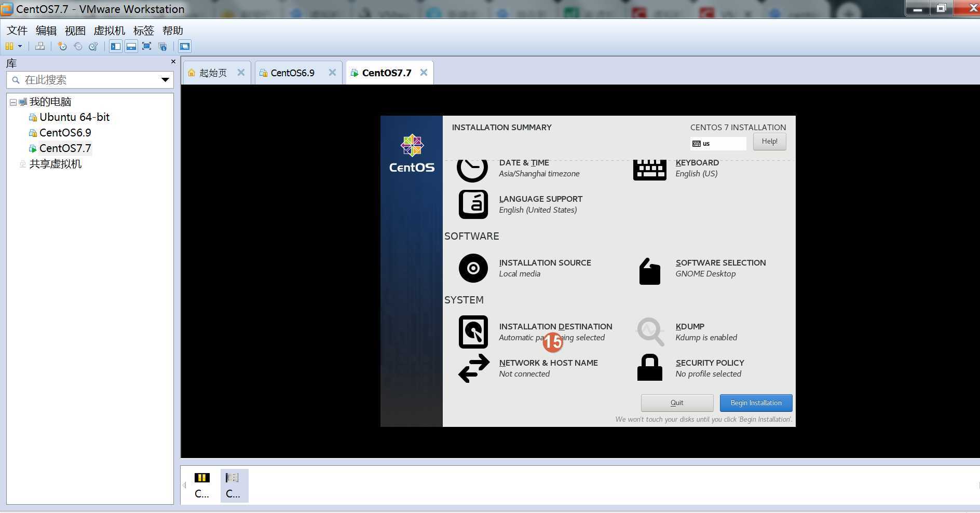This screenshot has width=980, height=513.
Task: Open Software Selection package icon
Action: [x=649, y=271]
